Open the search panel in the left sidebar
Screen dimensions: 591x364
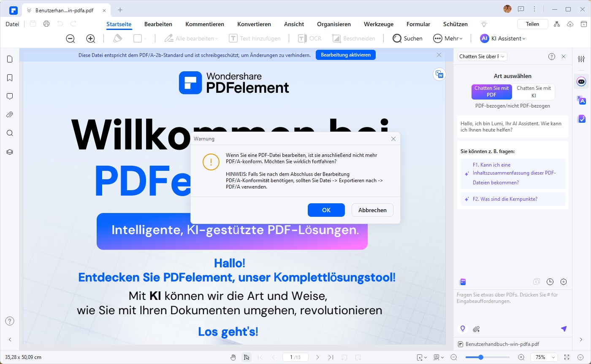[10, 133]
